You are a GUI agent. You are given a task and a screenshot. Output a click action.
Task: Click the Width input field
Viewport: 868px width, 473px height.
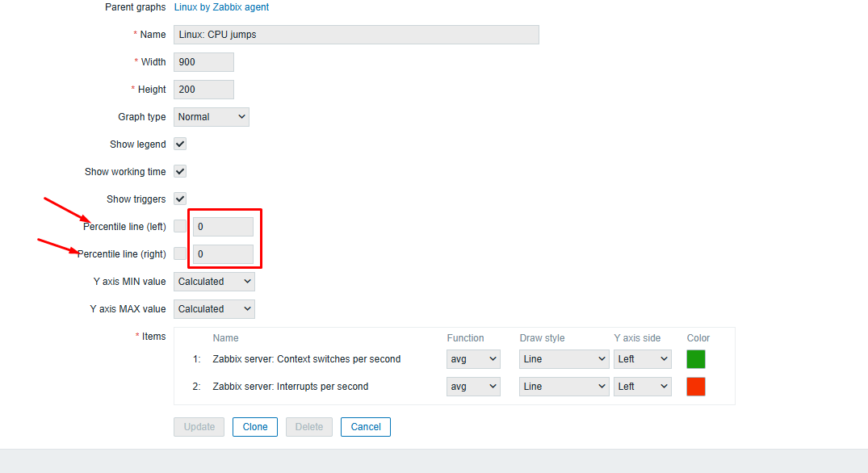pos(203,62)
